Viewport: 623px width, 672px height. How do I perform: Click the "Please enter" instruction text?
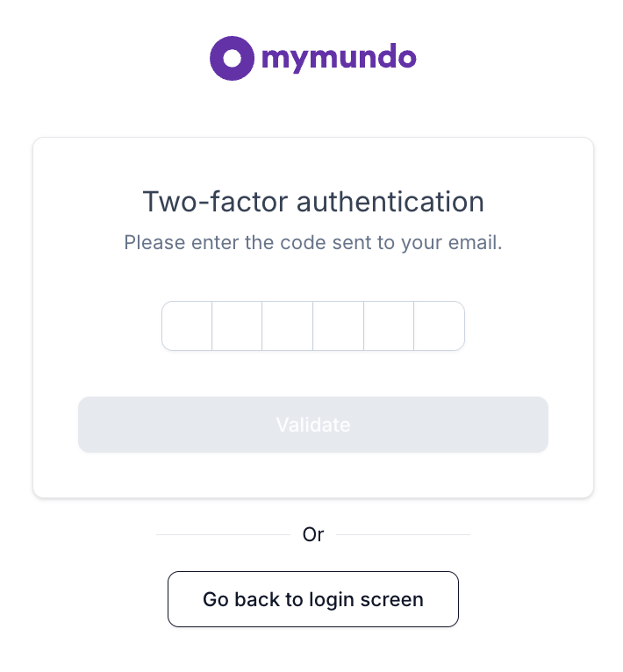coord(182,243)
